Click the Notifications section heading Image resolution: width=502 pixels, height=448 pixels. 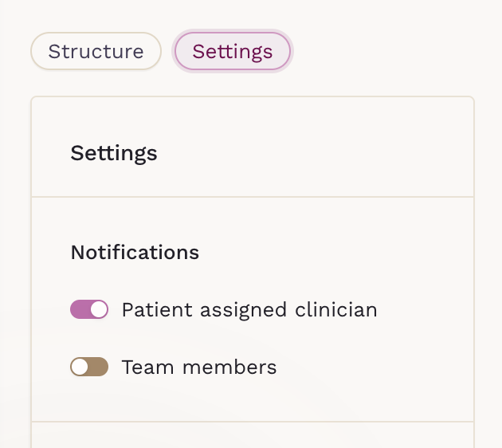pyautogui.click(x=135, y=252)
